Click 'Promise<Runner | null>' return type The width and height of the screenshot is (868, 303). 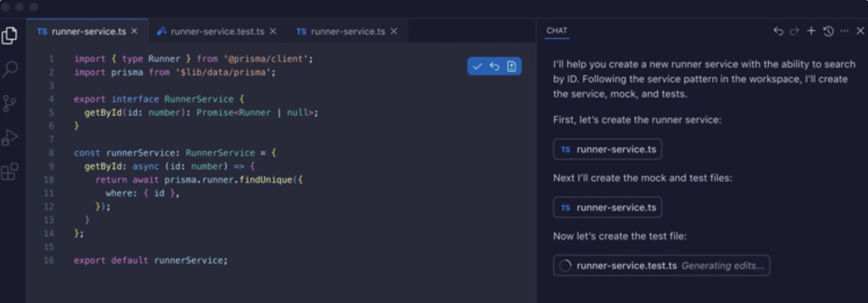tap(255, 112)
